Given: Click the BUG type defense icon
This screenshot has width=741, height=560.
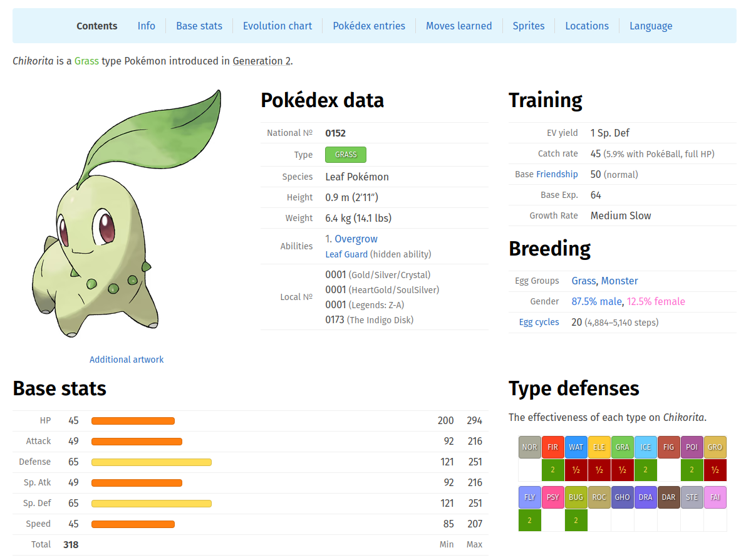Looking at the screenshot, I should click(576, 497).
